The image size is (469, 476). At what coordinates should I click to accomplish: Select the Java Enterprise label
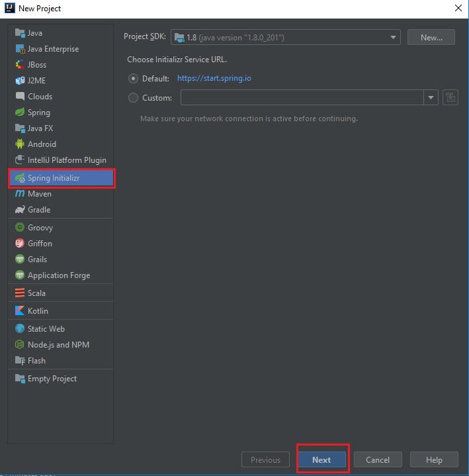click(x=53, y=49)
